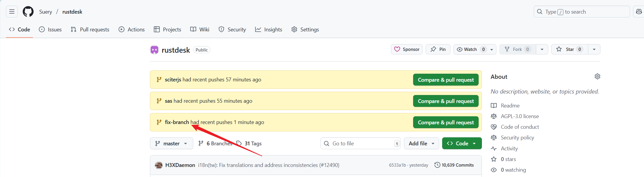Image resolution: width=644 pixels, height=177 pixels.
Task: Open the Star lists dropdown arrow
Action: coord(594,49)
